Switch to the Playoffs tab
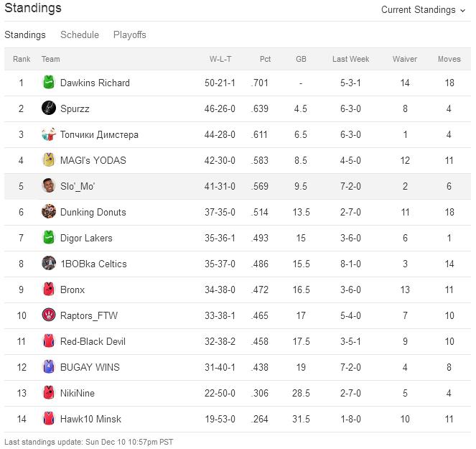This screenshot has width=476, height=449. pyautogui.click(x=130, y=34)
